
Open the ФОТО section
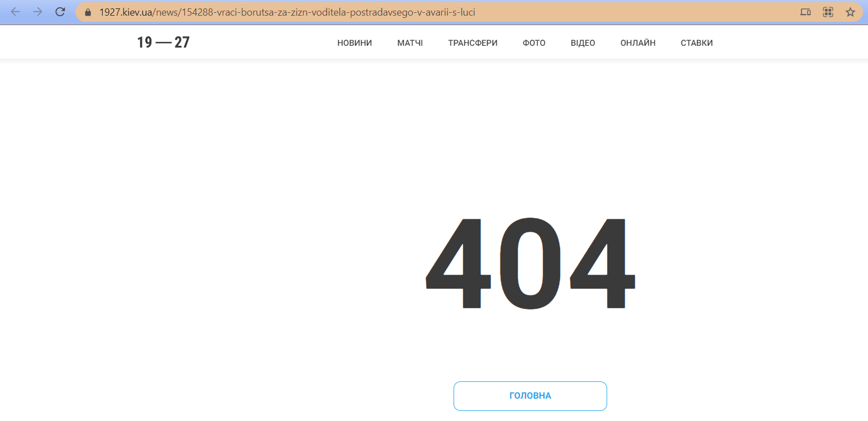[534, 43]
